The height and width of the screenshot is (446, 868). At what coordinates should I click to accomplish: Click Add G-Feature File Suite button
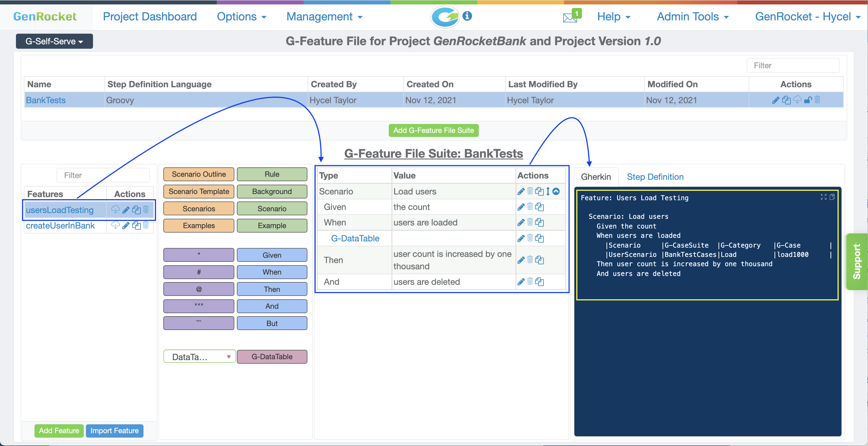(x=433, y=130)
